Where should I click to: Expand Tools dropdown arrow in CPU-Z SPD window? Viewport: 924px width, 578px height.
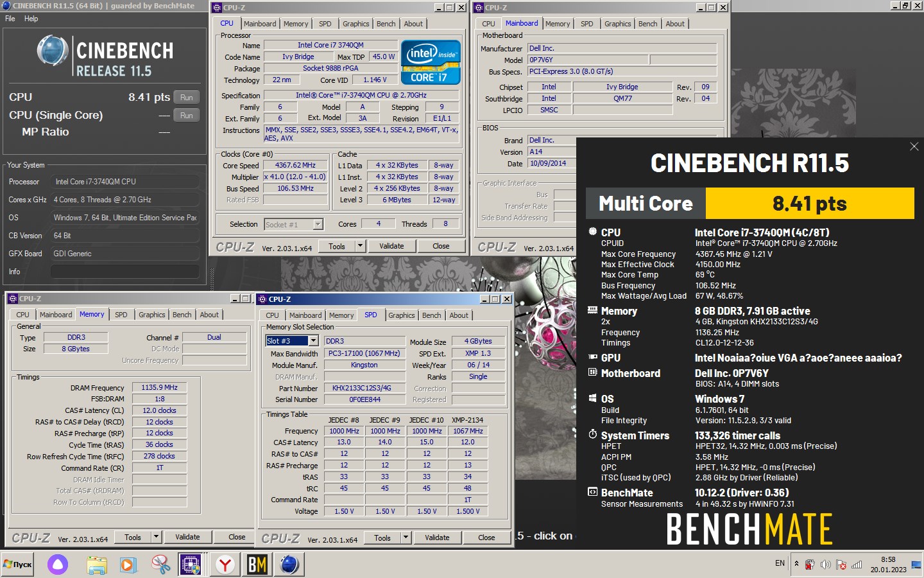pos(406,538)
